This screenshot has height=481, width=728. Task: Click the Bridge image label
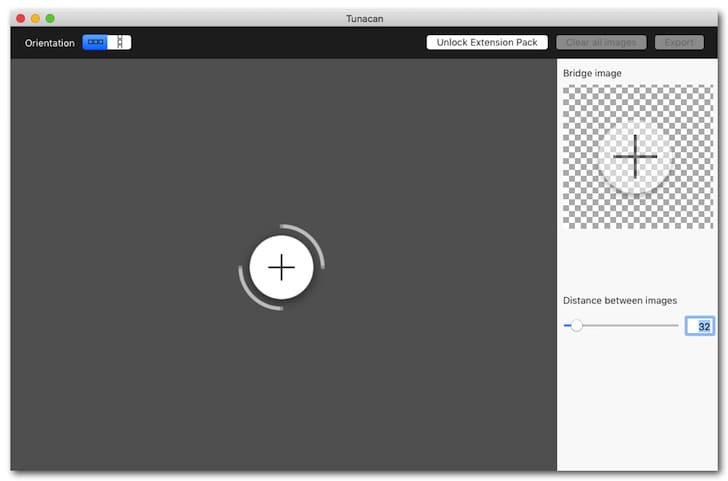[x=592, y=73]
